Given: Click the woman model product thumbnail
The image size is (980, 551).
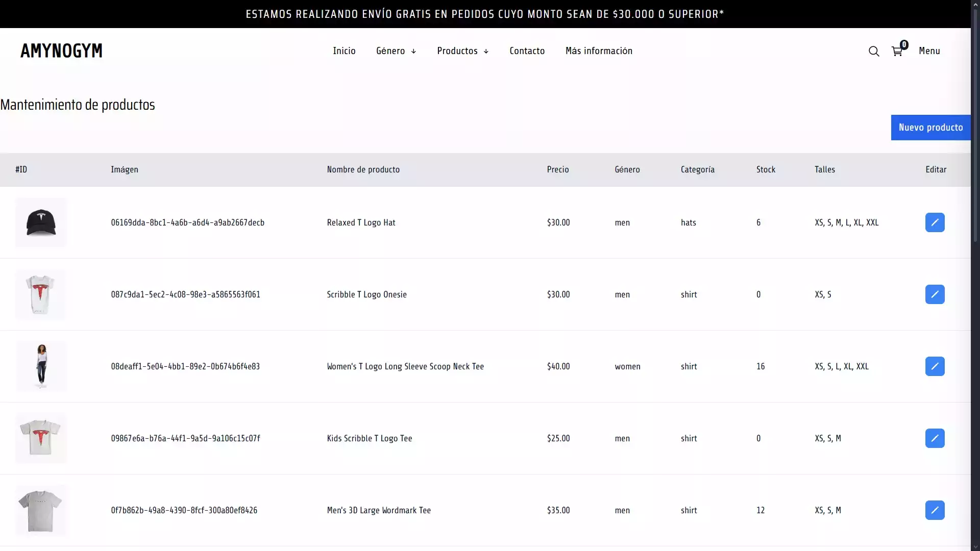Looking at the screenshot, I should (41, 366).
